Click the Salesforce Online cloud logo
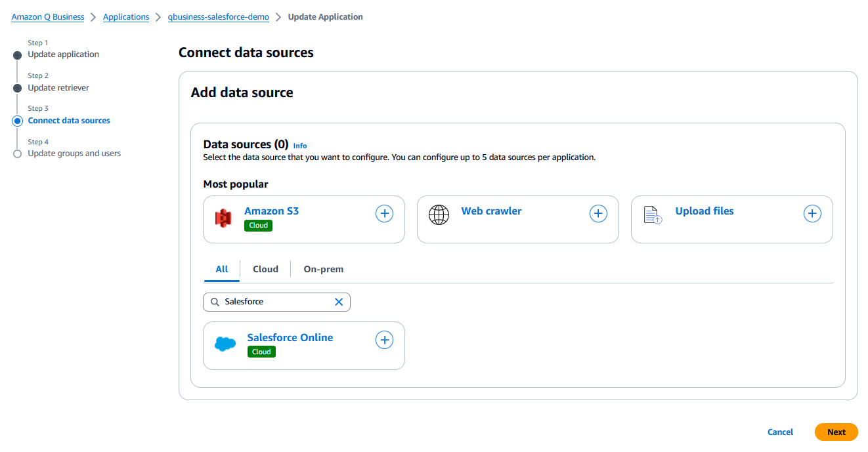 tap(225, 342)
